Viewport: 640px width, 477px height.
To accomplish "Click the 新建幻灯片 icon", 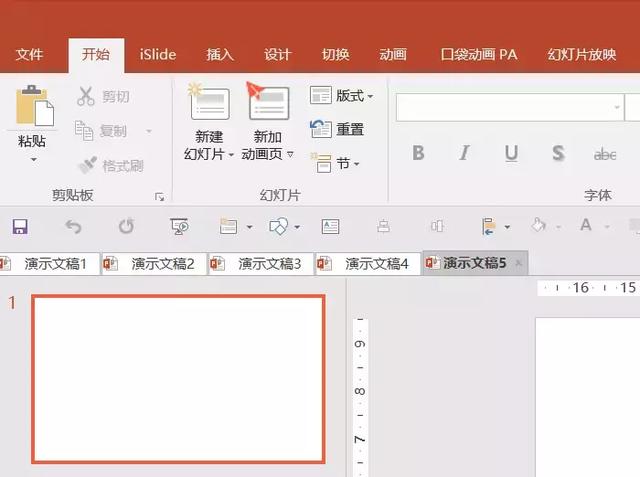I will (209, 102).
